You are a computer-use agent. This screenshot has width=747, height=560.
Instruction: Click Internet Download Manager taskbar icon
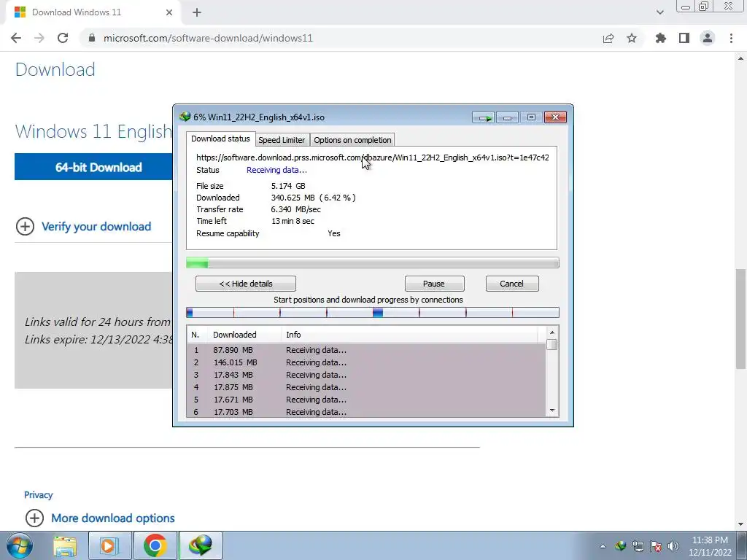(200, 545)
